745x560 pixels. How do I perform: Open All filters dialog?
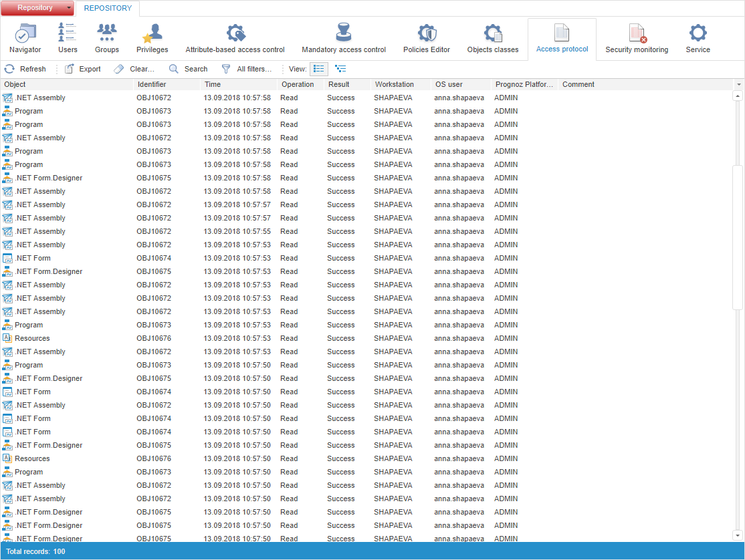247,69
